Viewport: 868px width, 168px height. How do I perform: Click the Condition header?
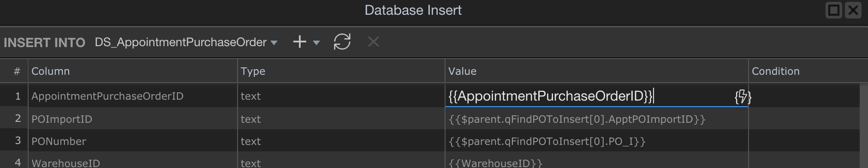point(808,71)
